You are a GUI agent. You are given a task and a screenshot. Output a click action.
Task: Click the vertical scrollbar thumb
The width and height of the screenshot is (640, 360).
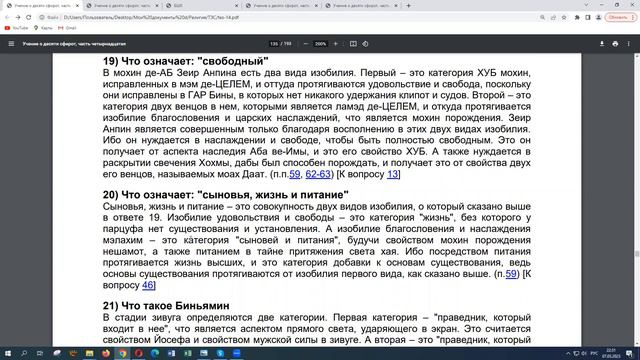(637, 253)
